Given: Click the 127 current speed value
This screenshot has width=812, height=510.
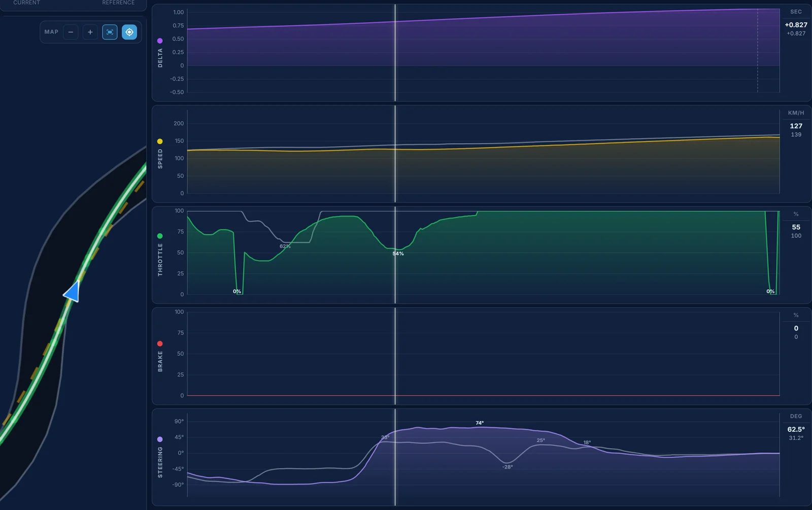Looking at the screenshot, I should [796, 126].
